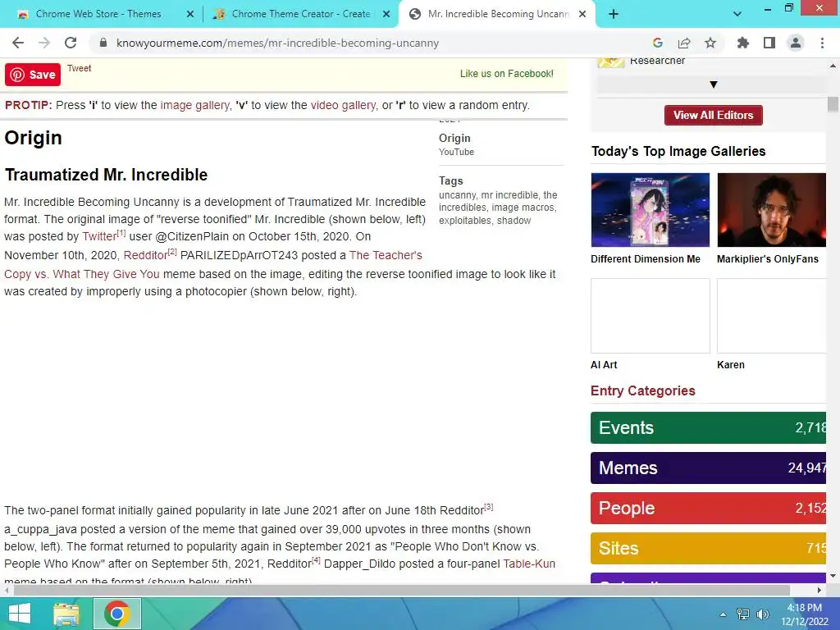Click the scrollbar down arrow
Screen dimensions: 840x630
pyautogui.click(x=833, y=576)
